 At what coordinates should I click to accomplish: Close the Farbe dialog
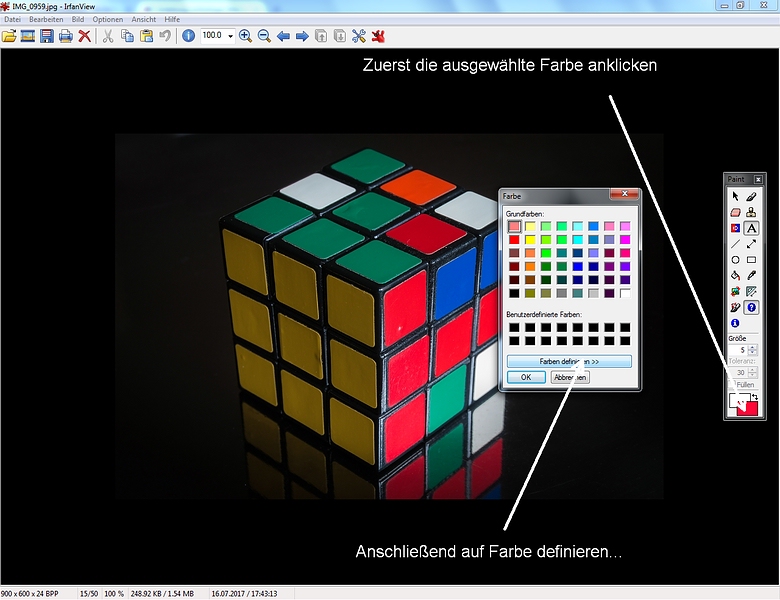click(x=625, y=194)
